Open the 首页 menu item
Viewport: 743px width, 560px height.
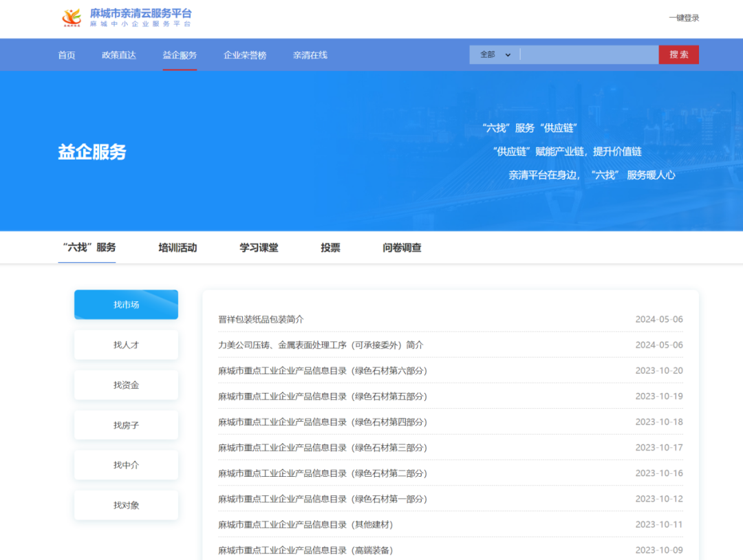click(66, 55)
